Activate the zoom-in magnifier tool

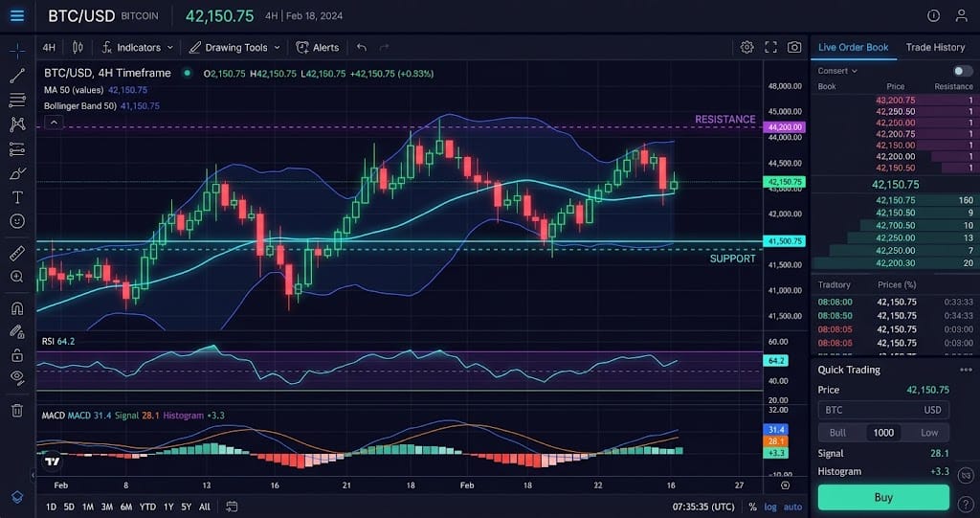[17, 277]
